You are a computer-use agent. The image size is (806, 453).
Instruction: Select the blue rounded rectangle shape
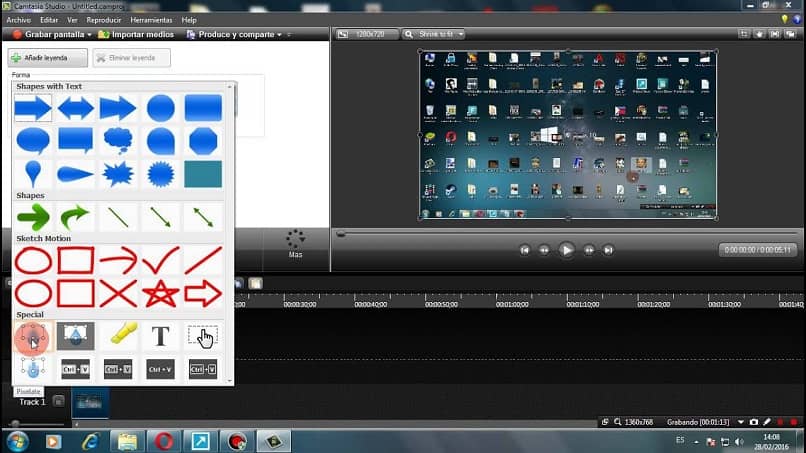(x=203, y=108)
